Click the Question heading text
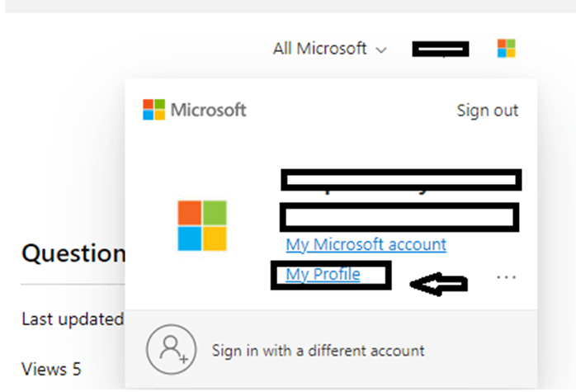576x392 pixels. 73,253
